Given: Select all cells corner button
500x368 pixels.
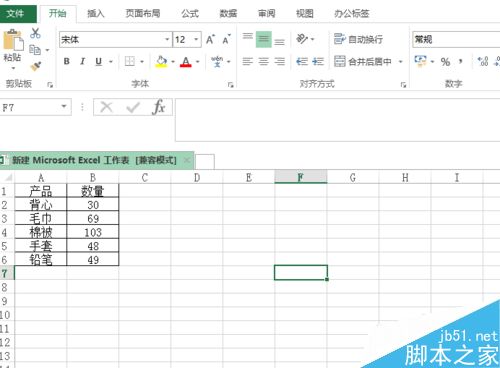Looking at the screenshot, I should (x=7, y=177).
